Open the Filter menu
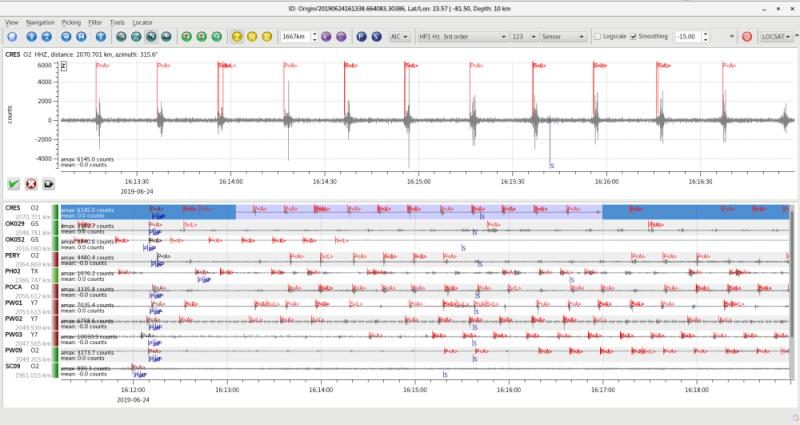 click(x=95, y=22)
